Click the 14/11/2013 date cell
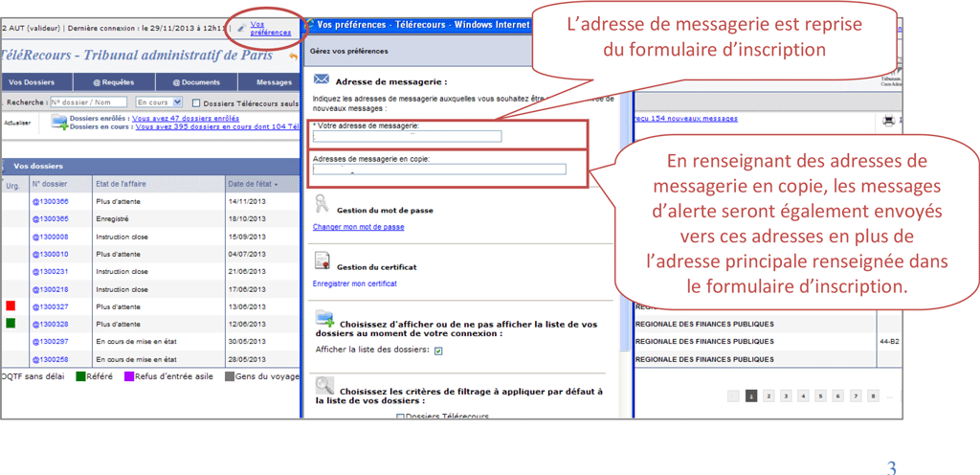 247,202
